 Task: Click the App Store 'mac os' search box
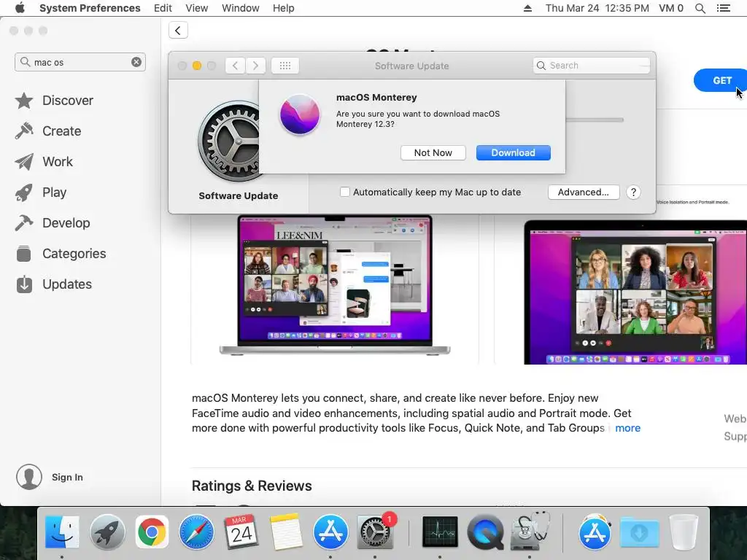[80, 62]
